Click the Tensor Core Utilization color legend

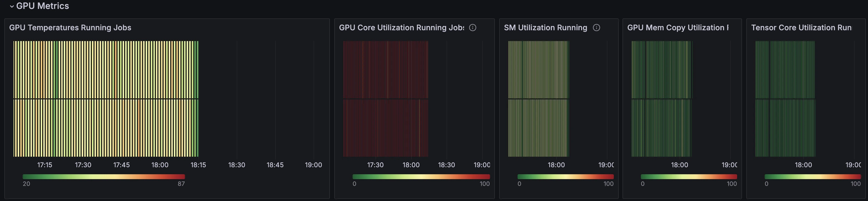pos(813,176)
